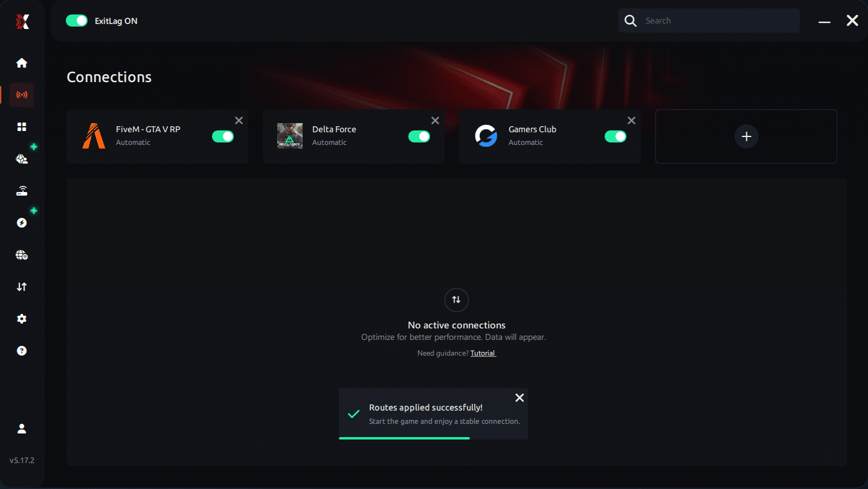The width and height of the screenshot is (868, 489).
Task: Open the apps grid sidebar icon
Action: 22,127
